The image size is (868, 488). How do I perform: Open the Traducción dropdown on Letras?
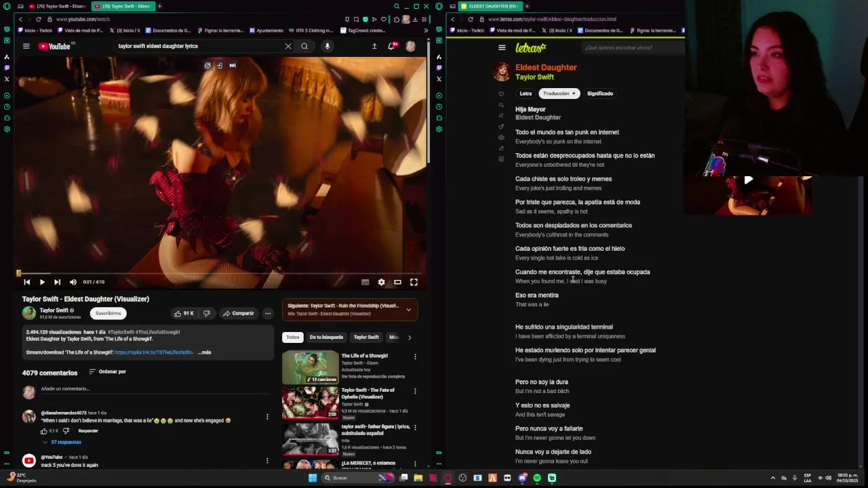[559, 94]
